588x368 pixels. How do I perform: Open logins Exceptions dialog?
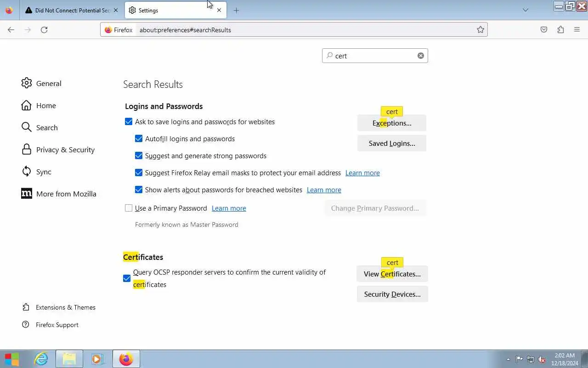(392, 123)
